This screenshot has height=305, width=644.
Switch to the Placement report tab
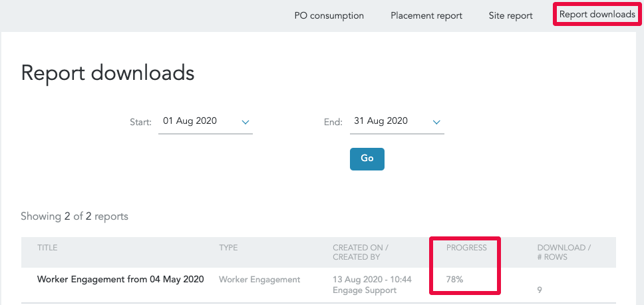426,15
